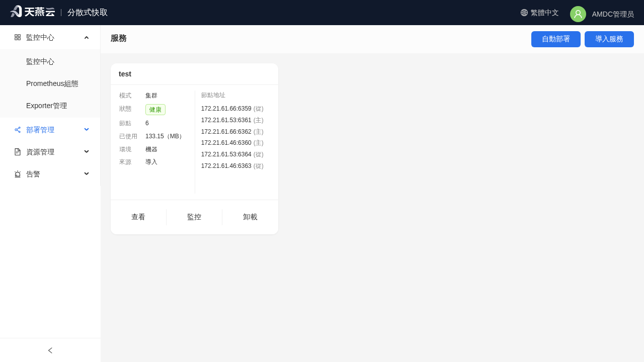The height and width of the screenshot is (362, 644).
Task: Click 卸載 on the test card
Action: (x=250, y=217)
